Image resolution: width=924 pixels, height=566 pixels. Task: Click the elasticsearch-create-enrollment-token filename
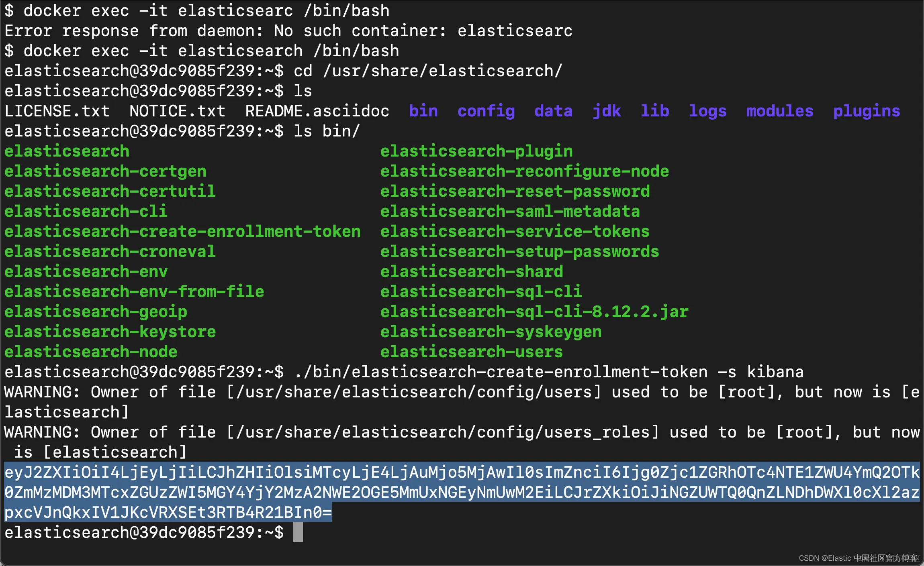coord(182,232)
